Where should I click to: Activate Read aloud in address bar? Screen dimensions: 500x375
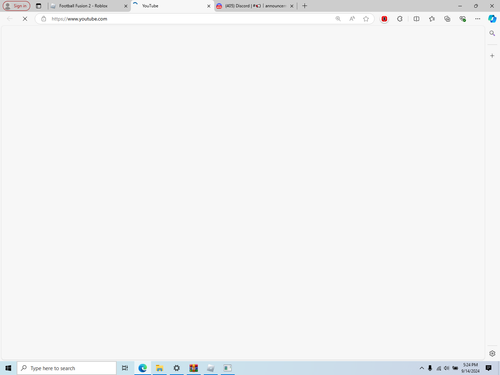tap(352, 19)
